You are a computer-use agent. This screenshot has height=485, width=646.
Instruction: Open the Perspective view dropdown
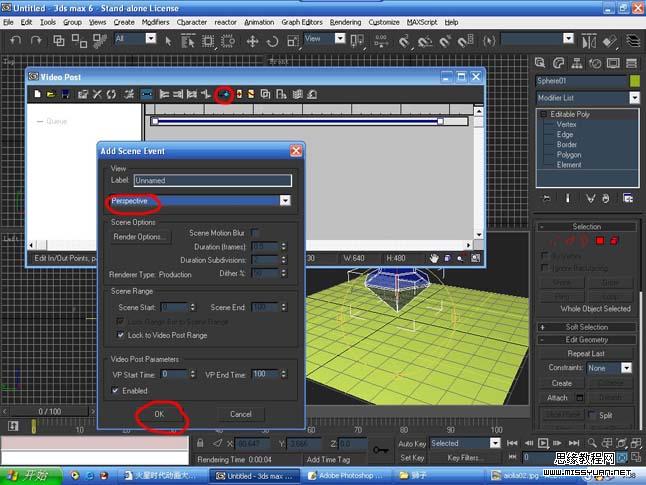coord(285,200)
